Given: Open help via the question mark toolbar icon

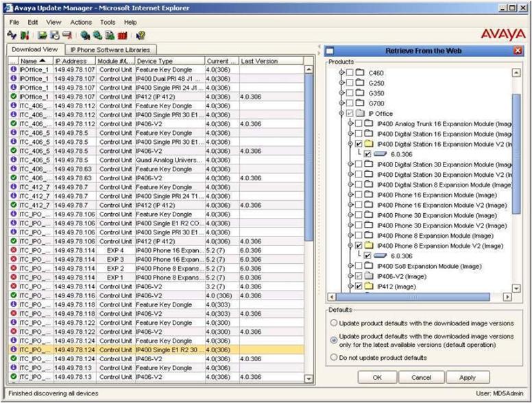Looking at the screenshot, I should coord(141,35).
